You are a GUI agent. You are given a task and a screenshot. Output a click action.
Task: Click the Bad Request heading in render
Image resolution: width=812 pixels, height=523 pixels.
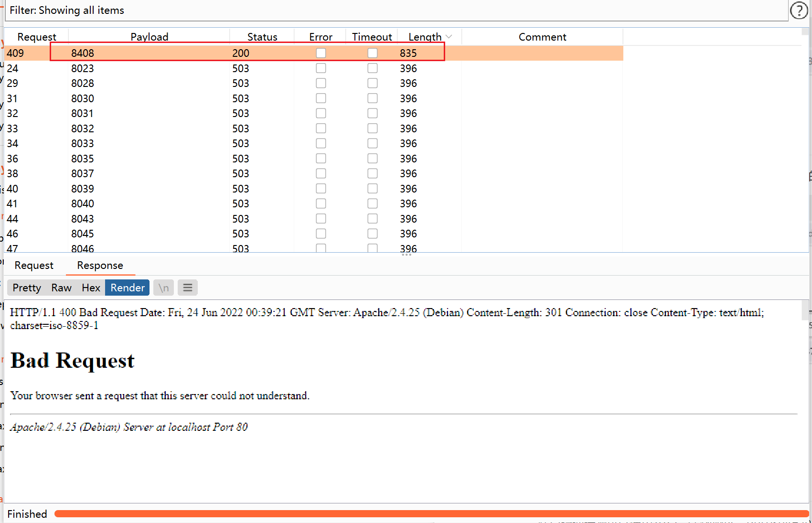point(73,361)
